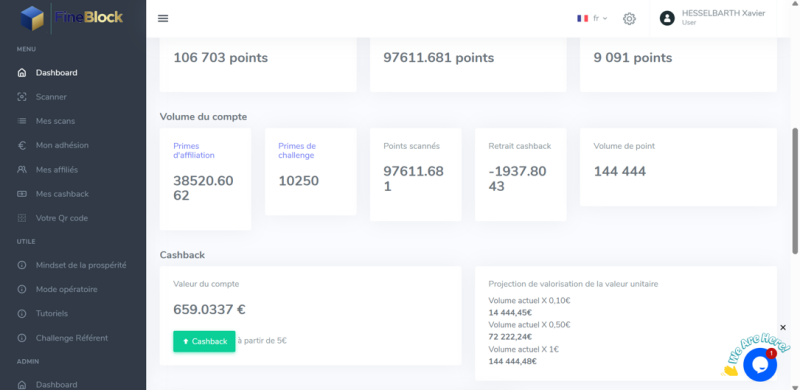Viewport: 800px width, 390px height.
Task: Click the Scanner sidebar icon
Action: pos(21,97)
